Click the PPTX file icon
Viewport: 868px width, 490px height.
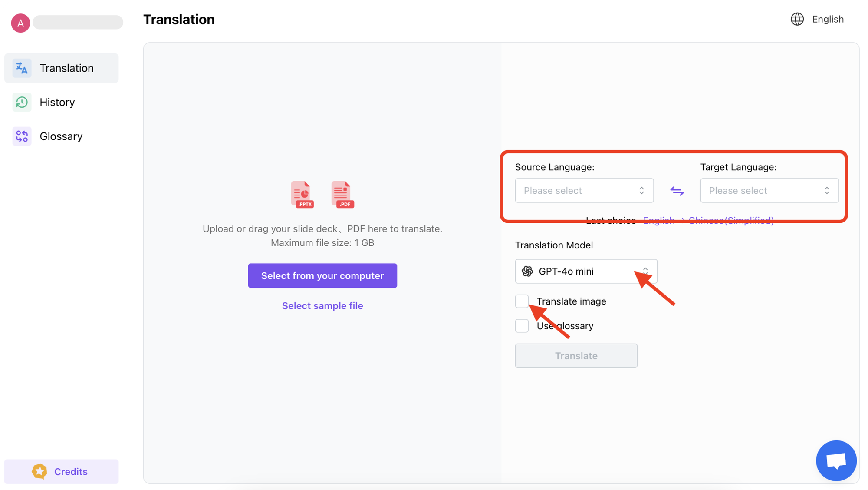coord(302,194)
